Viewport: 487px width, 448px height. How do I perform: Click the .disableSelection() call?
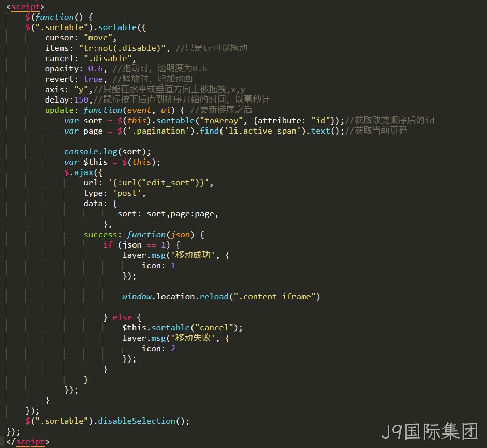pyautogui.click(x=142, y=421)
